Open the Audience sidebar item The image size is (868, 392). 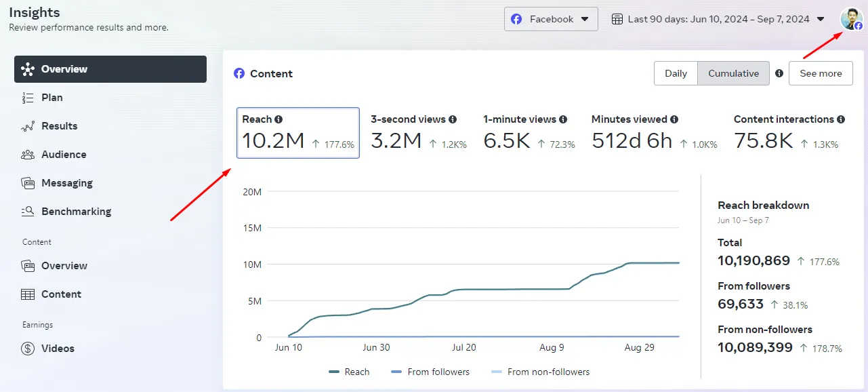click(x=110, y=155)
